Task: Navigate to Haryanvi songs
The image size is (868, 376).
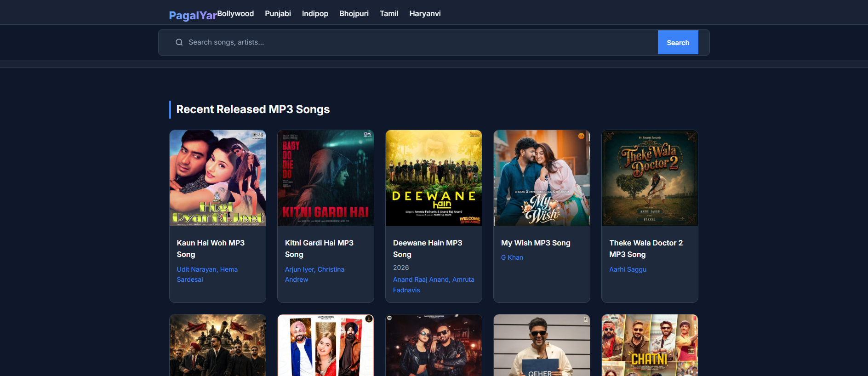Action: 425,14
